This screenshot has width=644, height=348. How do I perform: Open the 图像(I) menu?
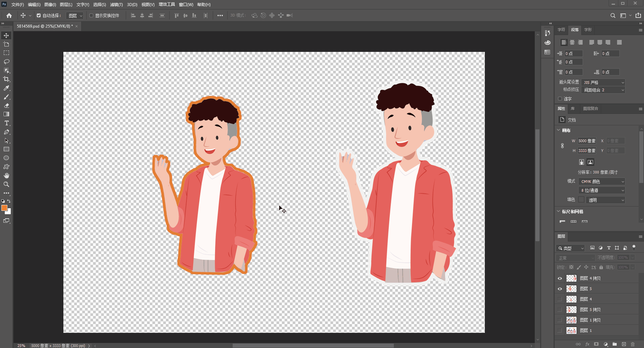(50, 5)
